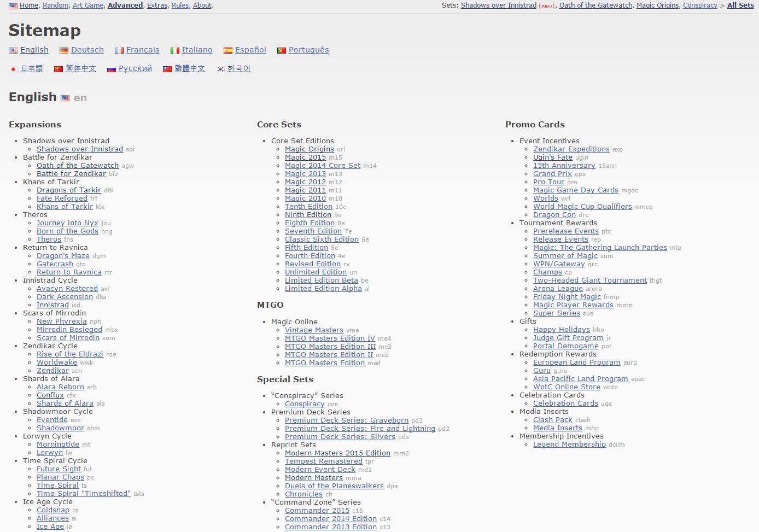Open Modern Masters 2015 Edition
The image size is (759, 532).
coord(337,453)
